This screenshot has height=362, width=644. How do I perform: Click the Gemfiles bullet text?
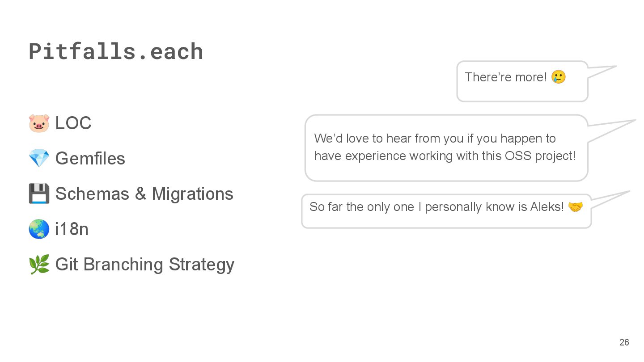pos(90,158)
